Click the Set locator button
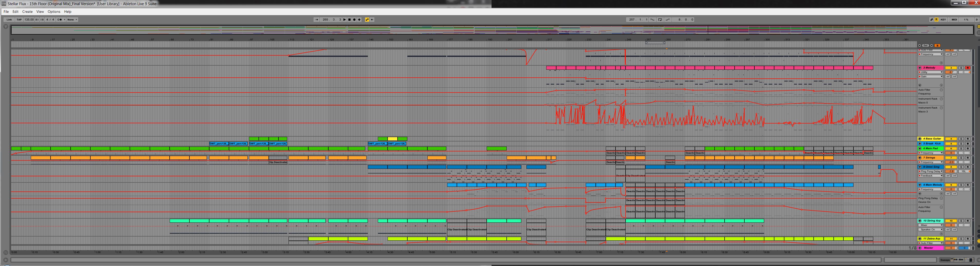The height and width of the screenshot is (266, 980). (x=926, y=46)
